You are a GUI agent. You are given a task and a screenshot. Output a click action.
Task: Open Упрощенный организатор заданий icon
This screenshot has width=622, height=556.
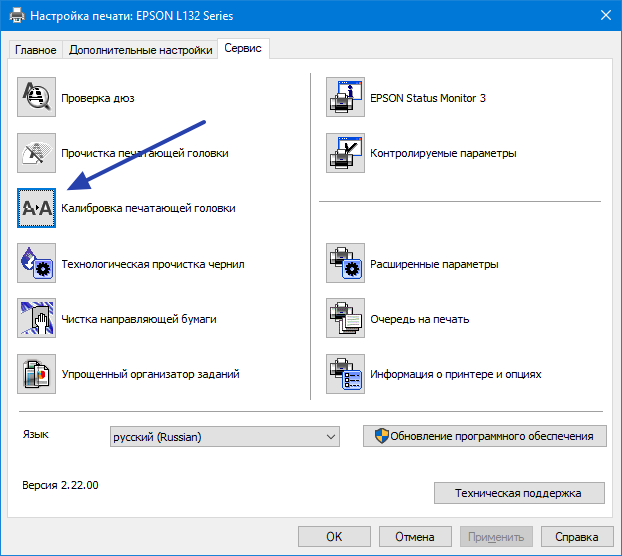click(36, 374)
